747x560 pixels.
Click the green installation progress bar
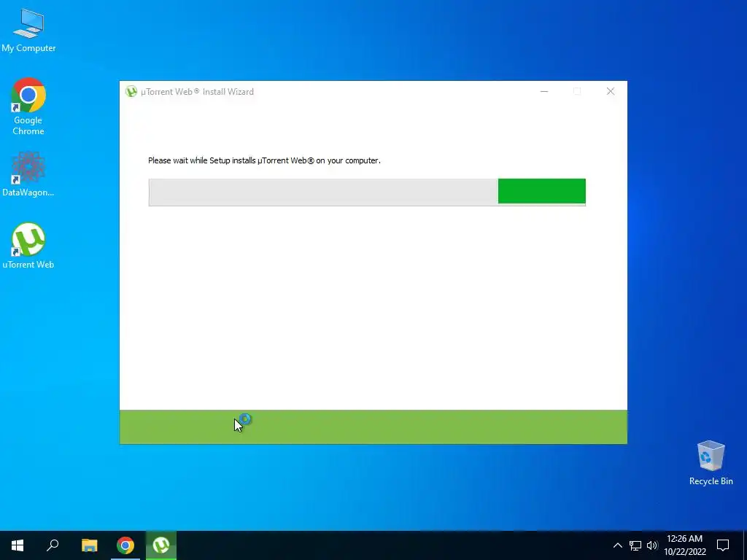[x=367, y=192]
